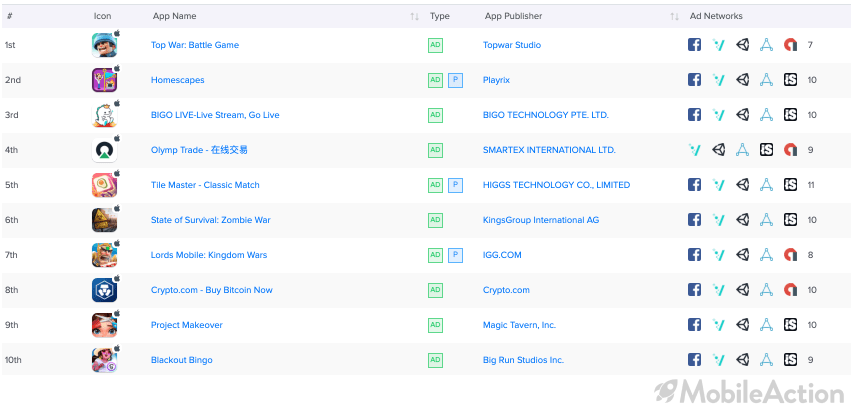Image resolution: width=851 pixels, height=407 pixels.
Task: Click P type badge in Homescapes row
Action: [455, 80]
